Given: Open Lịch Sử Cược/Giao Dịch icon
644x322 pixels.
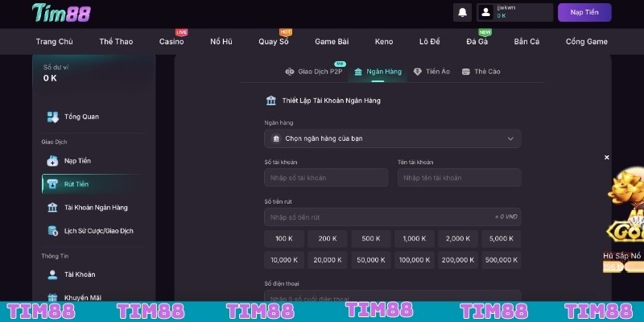Looking at the screenshot, I should tap(52, 231).
